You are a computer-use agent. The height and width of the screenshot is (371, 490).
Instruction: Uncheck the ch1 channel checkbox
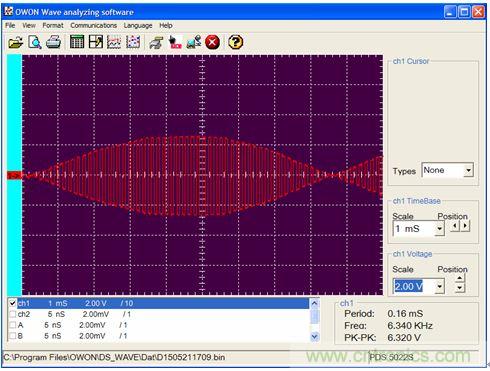point(12,303)
